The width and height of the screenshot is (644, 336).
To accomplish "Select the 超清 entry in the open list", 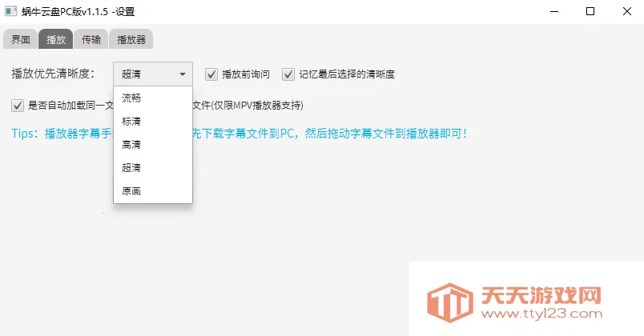I will (x=131, y=168).
